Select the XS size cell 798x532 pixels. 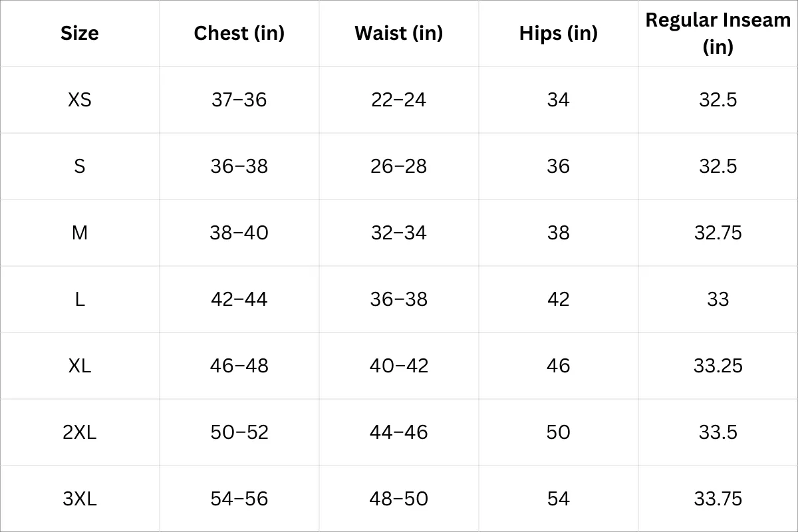[80, 100]
